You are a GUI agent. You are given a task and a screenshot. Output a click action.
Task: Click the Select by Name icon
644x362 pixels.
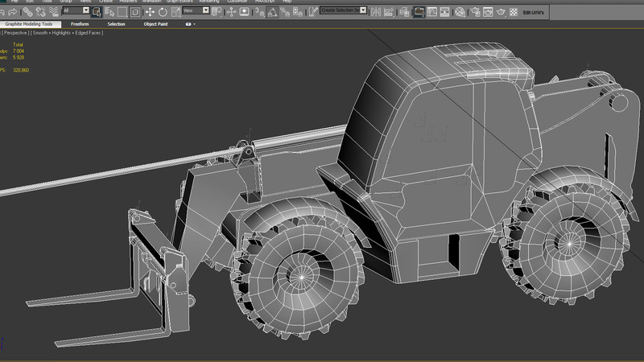click(109, 12)
